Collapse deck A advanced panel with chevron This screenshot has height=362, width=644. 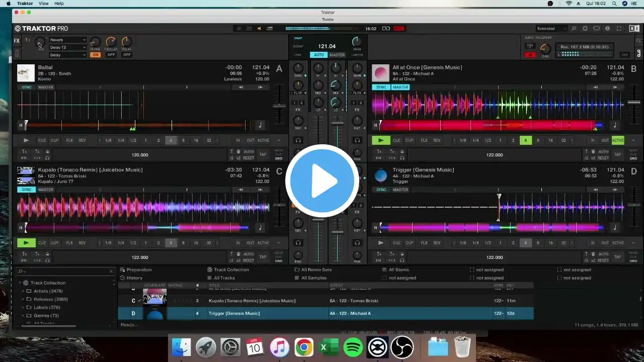click(279, 140)
